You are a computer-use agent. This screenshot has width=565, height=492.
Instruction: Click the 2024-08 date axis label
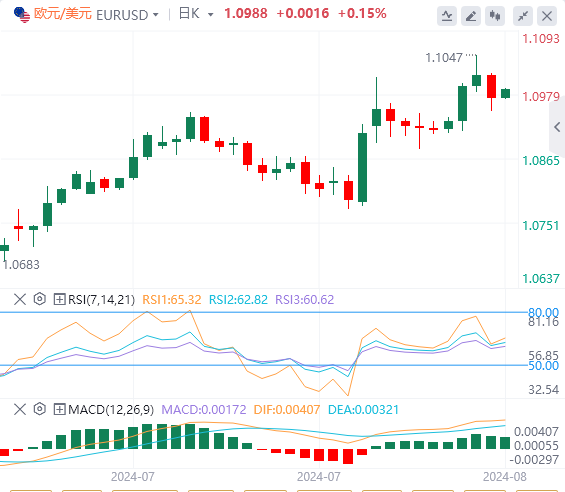[x=504, y=477]
